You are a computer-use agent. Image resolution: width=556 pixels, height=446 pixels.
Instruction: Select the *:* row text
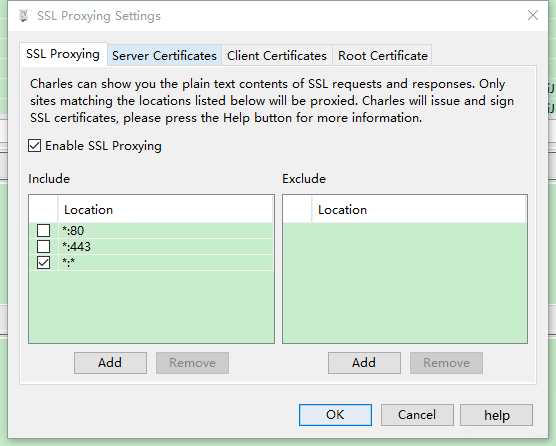[x=69, y=263]
